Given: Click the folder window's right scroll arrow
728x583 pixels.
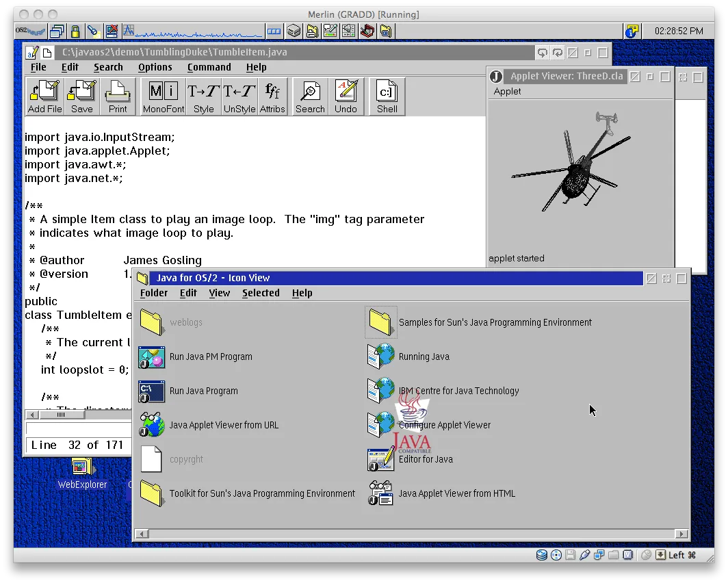Looking at the screenshot, I should [x=681, y=534].
